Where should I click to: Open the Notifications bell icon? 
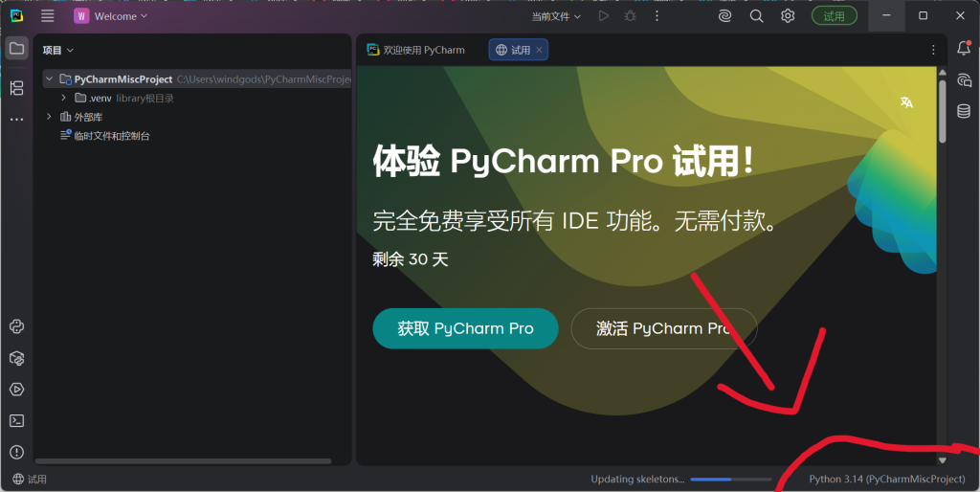click(964, 49)
